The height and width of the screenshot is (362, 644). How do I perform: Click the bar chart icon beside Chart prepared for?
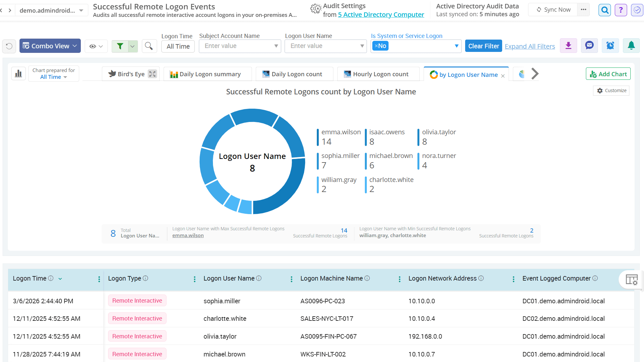[19, 74]
